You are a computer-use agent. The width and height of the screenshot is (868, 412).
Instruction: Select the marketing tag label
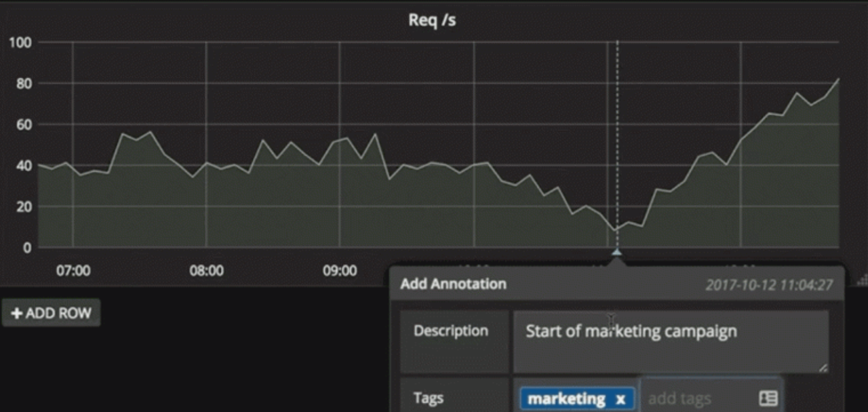566,399
